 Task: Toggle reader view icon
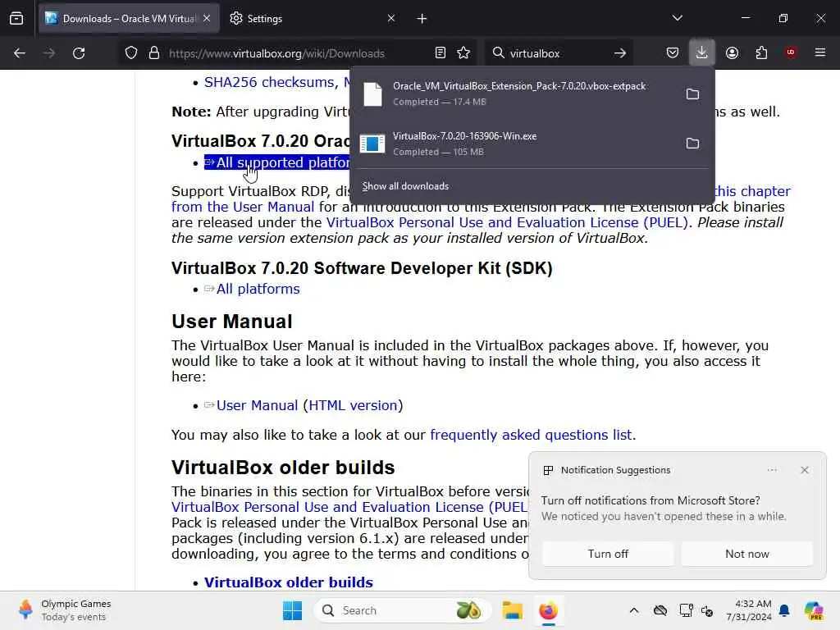(x=441, y=52)
